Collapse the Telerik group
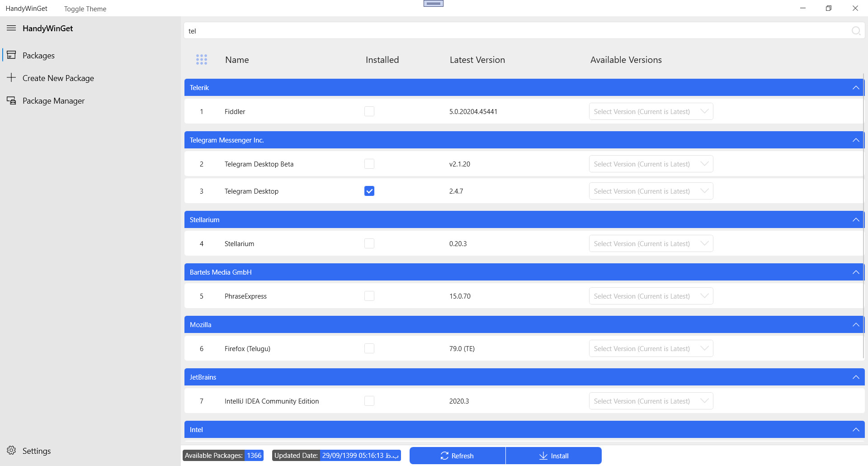 tap(856, 87)
